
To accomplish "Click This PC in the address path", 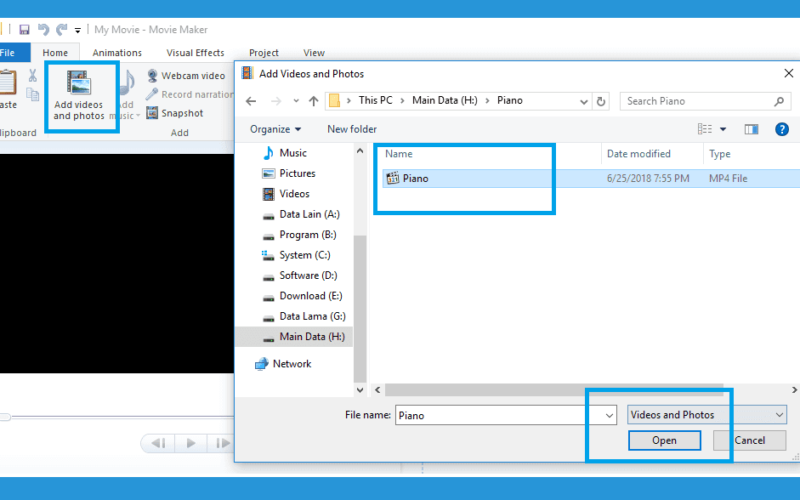I will (376, 101).
